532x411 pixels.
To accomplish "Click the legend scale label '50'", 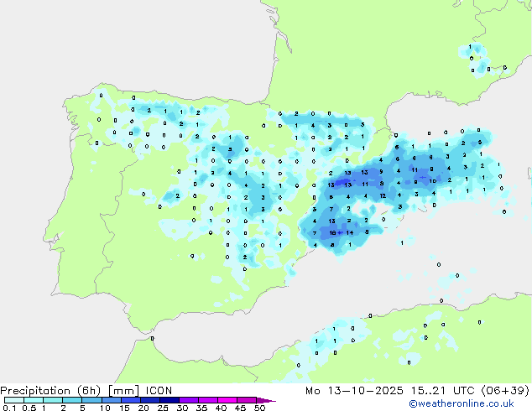I will pos(259,408).
